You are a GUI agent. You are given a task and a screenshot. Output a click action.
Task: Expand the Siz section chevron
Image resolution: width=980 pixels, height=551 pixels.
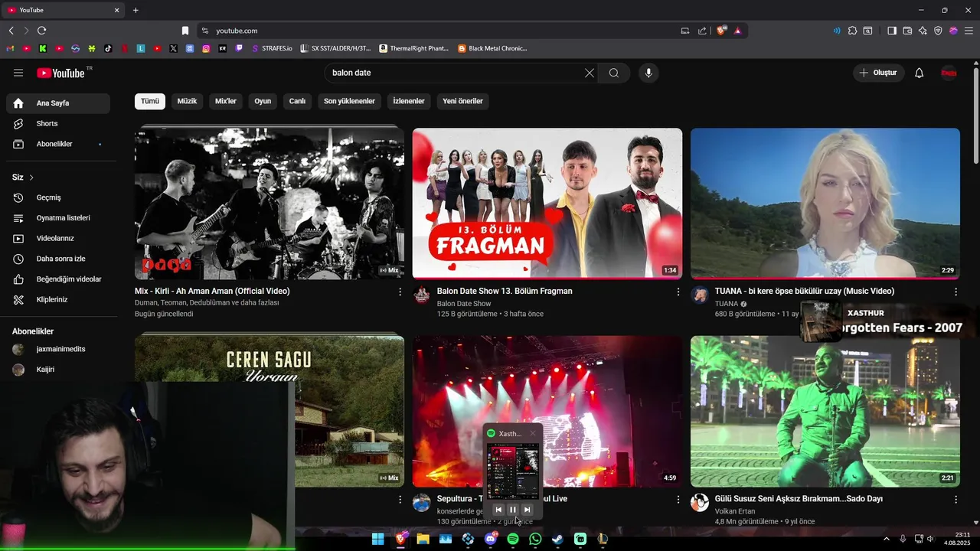pos(31,178)
